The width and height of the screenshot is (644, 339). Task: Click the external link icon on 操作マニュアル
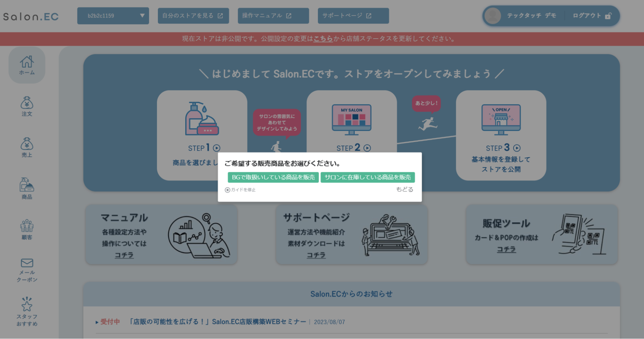point(289,16)
